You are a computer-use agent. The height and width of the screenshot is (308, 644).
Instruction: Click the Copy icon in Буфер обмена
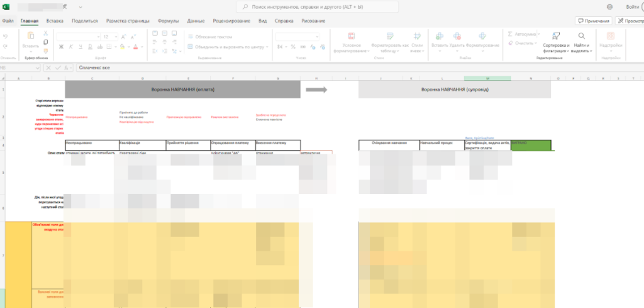click(x=45, y=42)
